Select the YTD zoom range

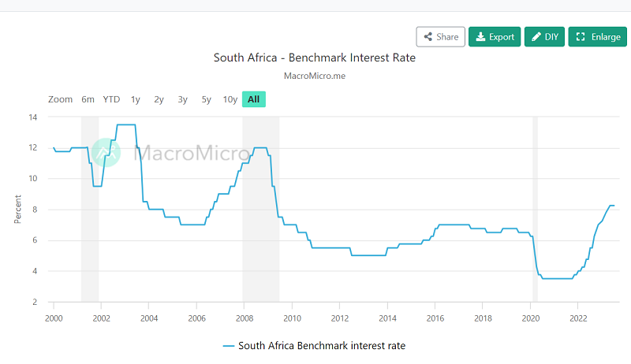point(111,99)
